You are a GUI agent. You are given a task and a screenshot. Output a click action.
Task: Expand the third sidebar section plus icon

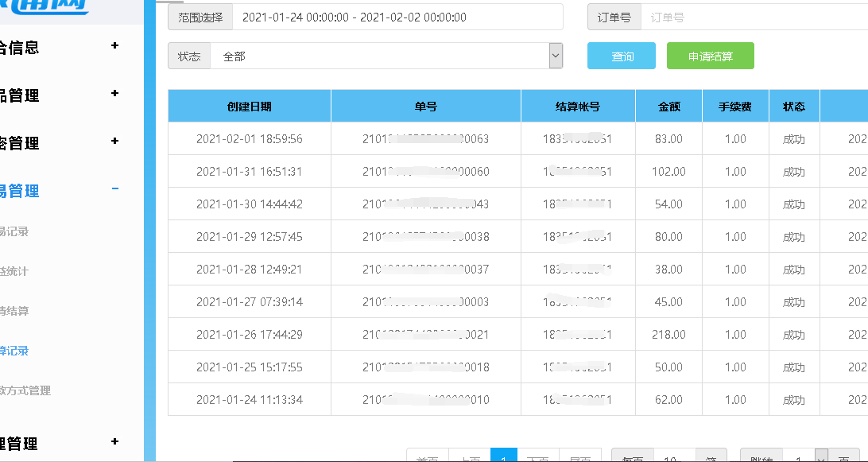pyautogui.click(x=114, y=142)
